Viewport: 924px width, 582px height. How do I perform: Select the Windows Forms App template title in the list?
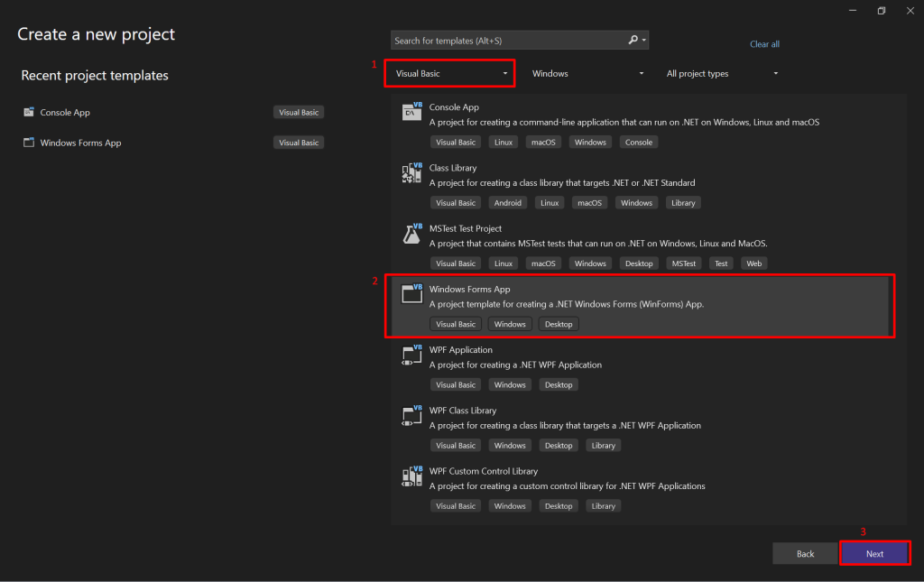point(469,290)
